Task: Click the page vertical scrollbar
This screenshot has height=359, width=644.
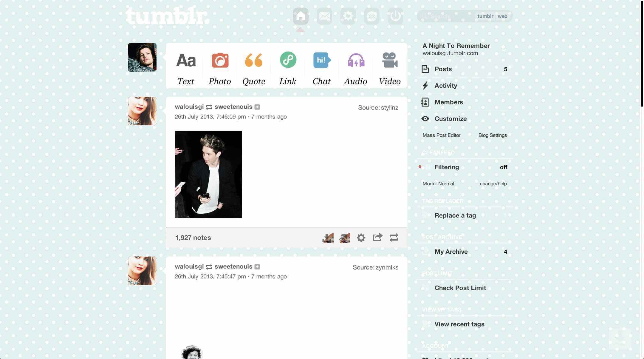Action: coord(642,53)
